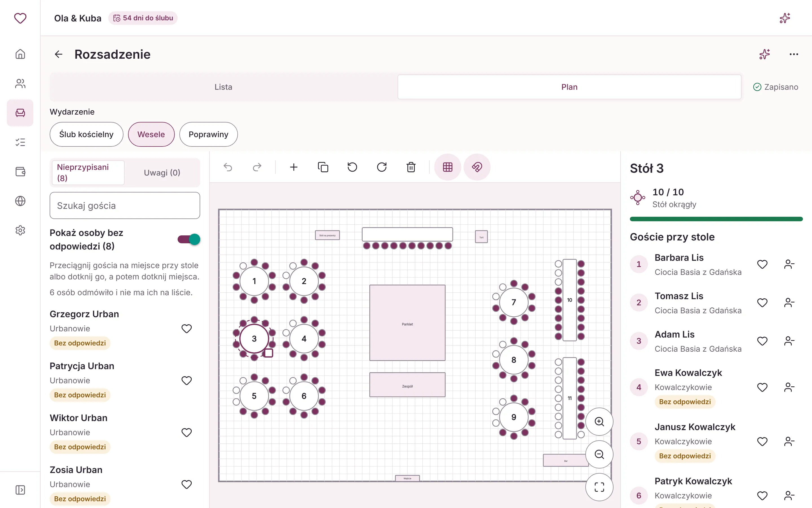
Task: Toggle the snap magnet button
Action: click(x=477, y=167)
